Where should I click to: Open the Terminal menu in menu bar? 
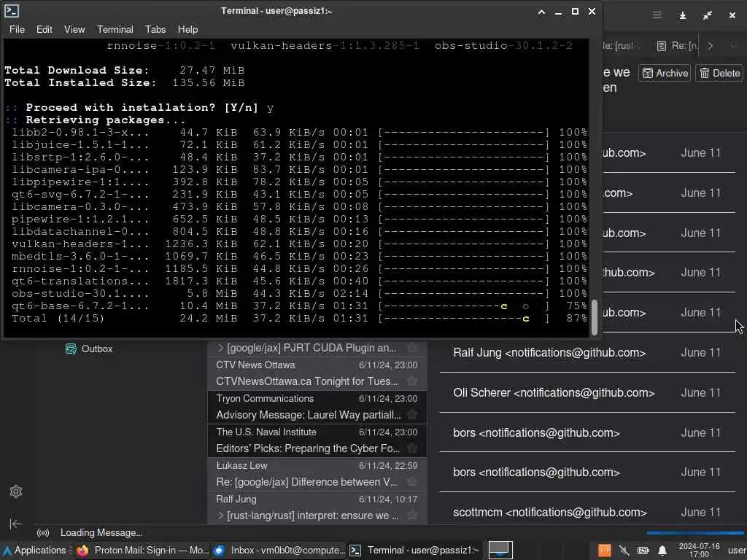pyautogui.click(x=115, y=29)
